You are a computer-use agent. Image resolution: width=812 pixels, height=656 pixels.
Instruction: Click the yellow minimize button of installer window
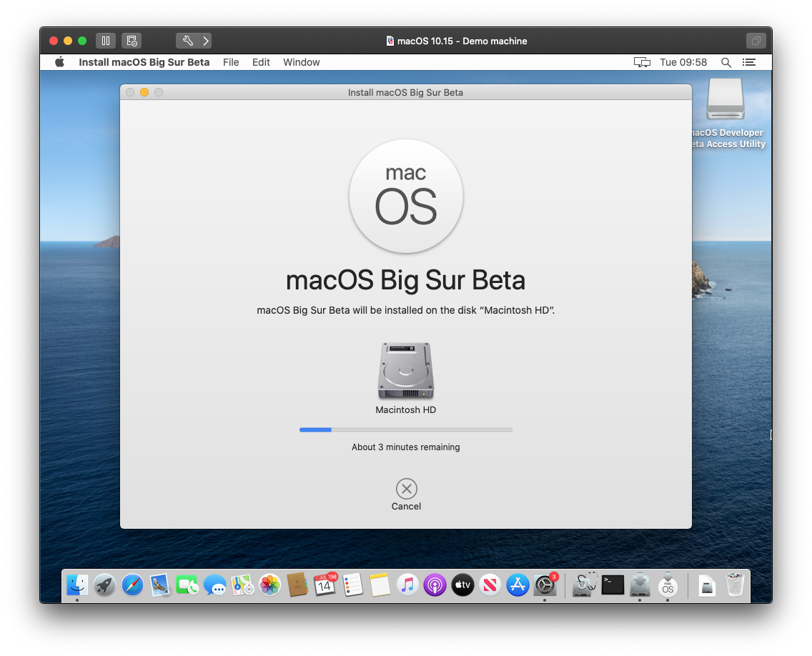coord(144,92)
